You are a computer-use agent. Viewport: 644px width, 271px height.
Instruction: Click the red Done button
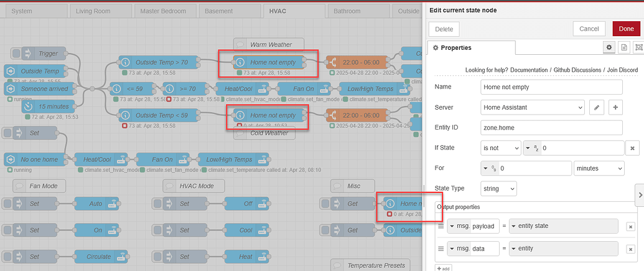point(627,29)
